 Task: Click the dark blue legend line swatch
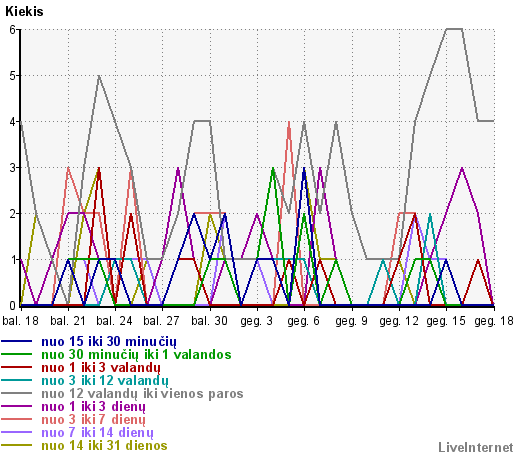(x=17, y=341)
